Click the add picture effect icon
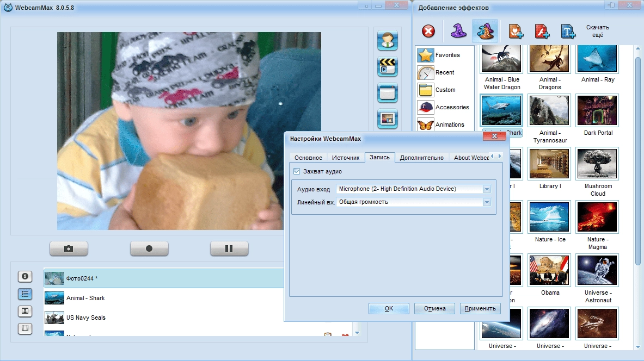This screenshot has width=644, height=361. (516, 31)
